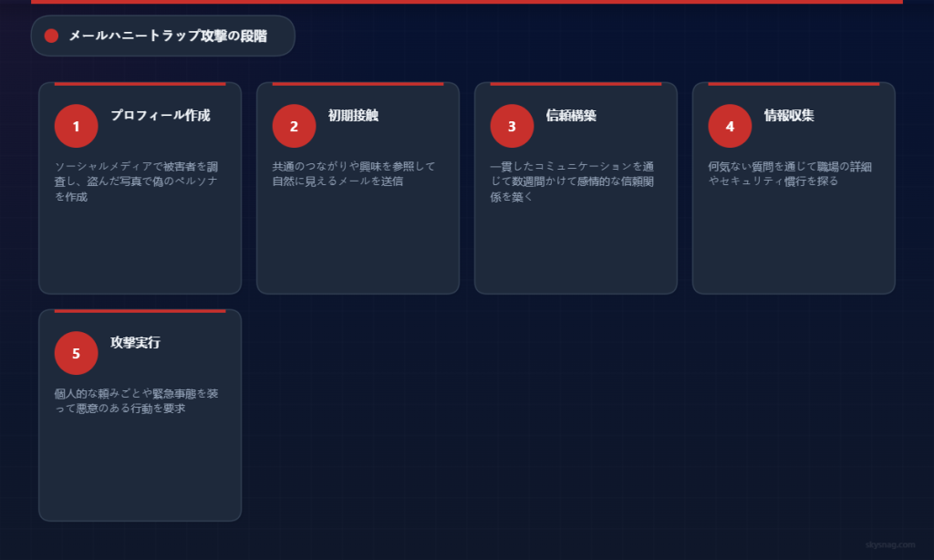Image resolution: width=934 pixels, height=560 pixels.
Task: Click the red number 1 circle
Action: (77, 126)
